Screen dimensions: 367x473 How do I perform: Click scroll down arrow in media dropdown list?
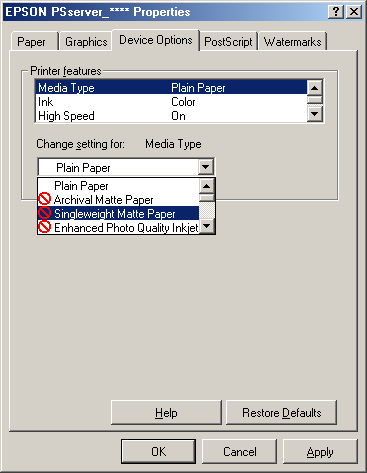point(207,226)
